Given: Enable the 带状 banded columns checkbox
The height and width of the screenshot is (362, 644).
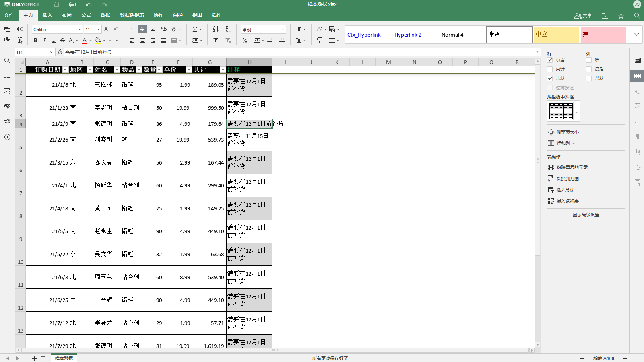Looking at the screenshot, I should point(589,78).
